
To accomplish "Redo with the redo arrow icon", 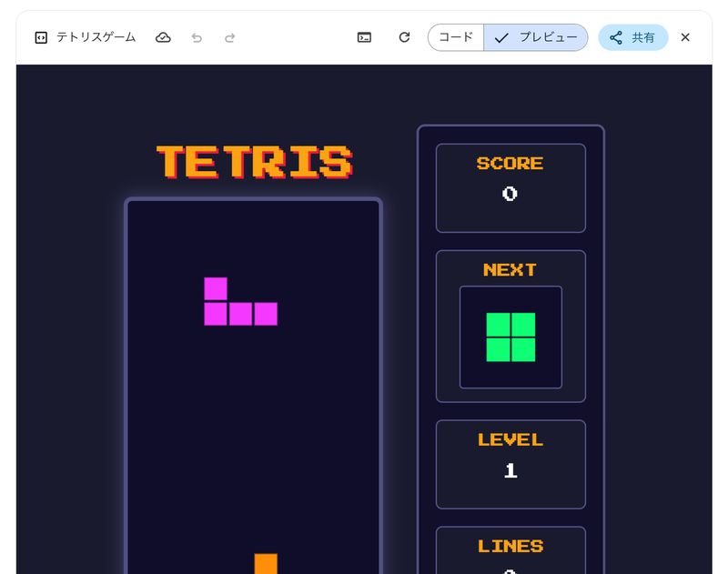I will [x=230, y=37].
